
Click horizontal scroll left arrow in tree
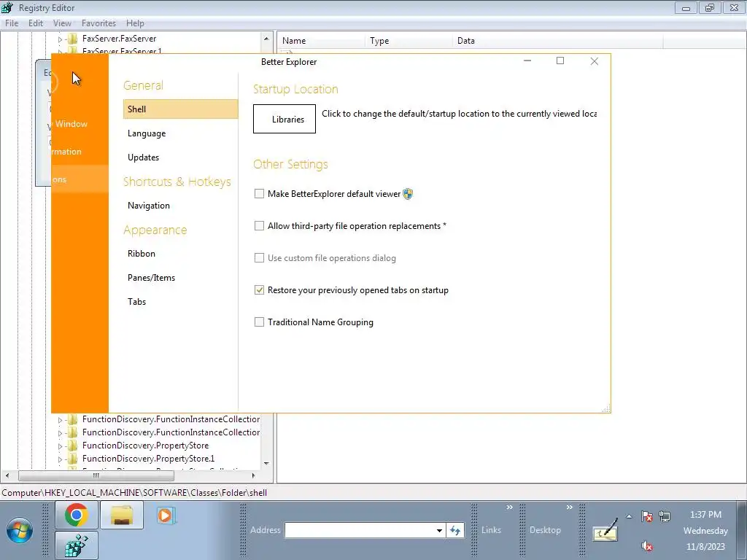click(x=7, y=475)
